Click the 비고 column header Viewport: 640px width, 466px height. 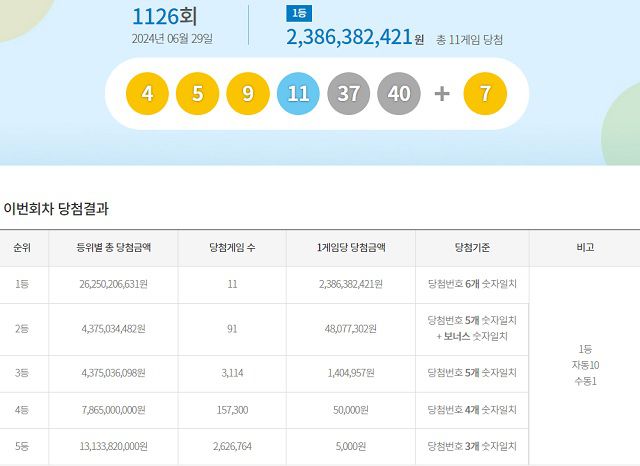(x=584, y=247)
